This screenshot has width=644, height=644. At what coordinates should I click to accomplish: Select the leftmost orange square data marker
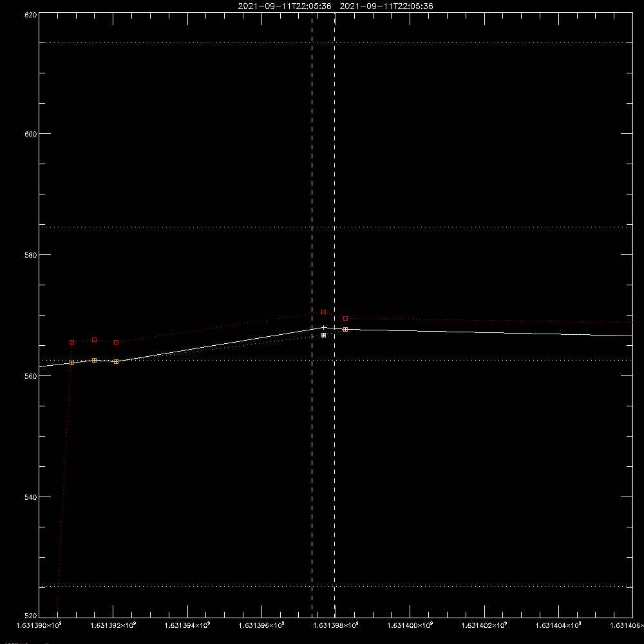(x=72, y=363)
